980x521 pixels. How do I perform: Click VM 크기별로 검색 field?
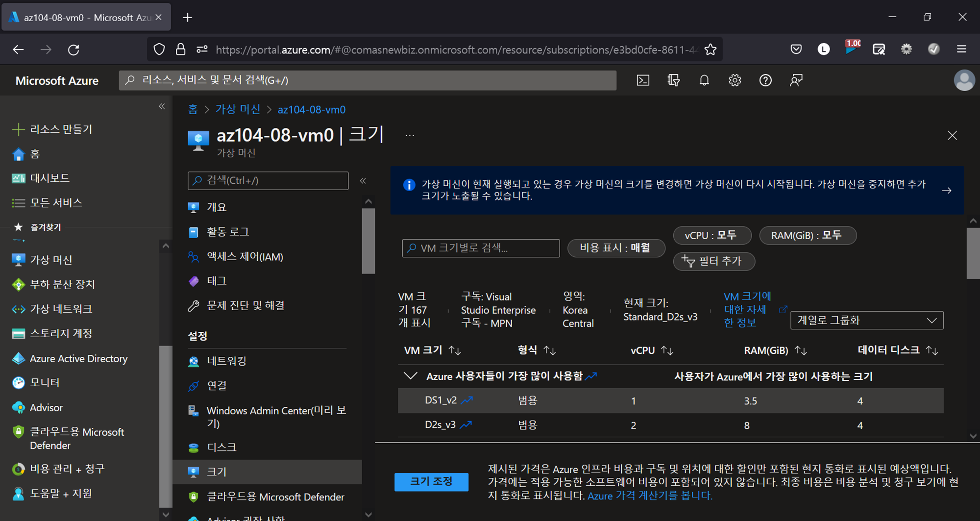[x=481, y=248]
